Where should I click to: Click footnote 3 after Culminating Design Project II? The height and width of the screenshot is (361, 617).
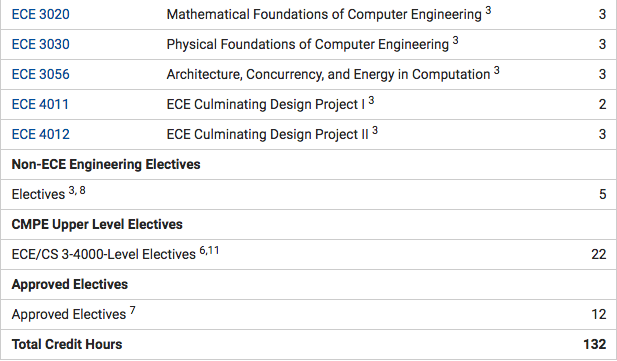[375, 130]
